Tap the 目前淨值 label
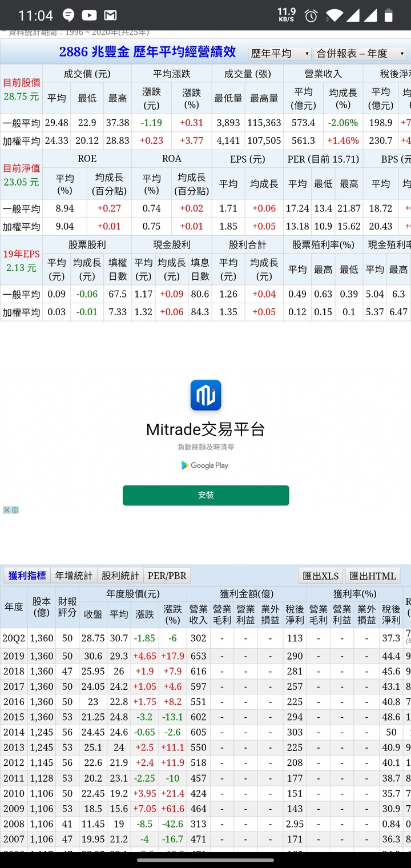This screenshot has width=411, height=868. 21,168
